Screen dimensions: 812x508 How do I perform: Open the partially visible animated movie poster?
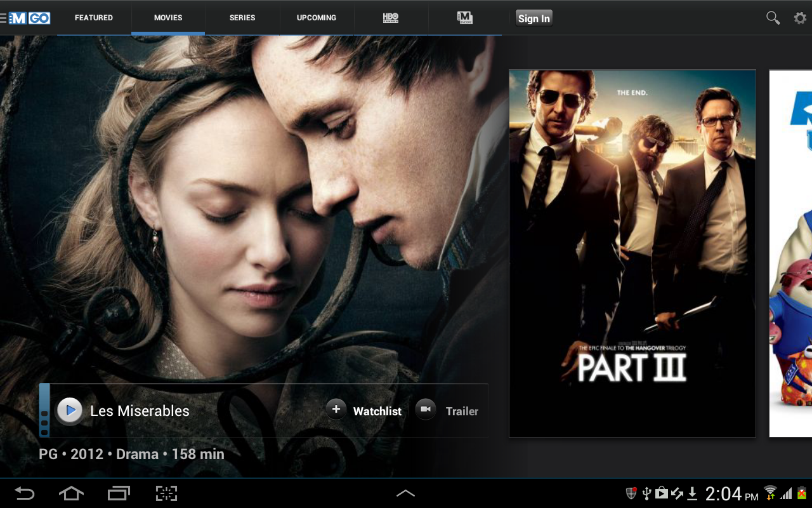(790, 253)
